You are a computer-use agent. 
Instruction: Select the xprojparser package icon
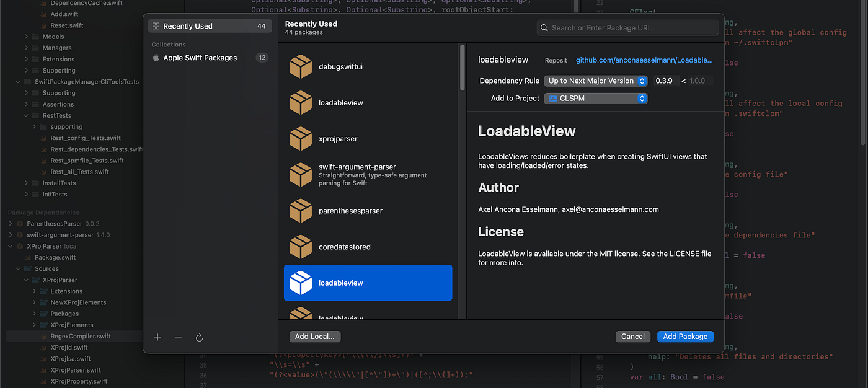click(301, 139)
